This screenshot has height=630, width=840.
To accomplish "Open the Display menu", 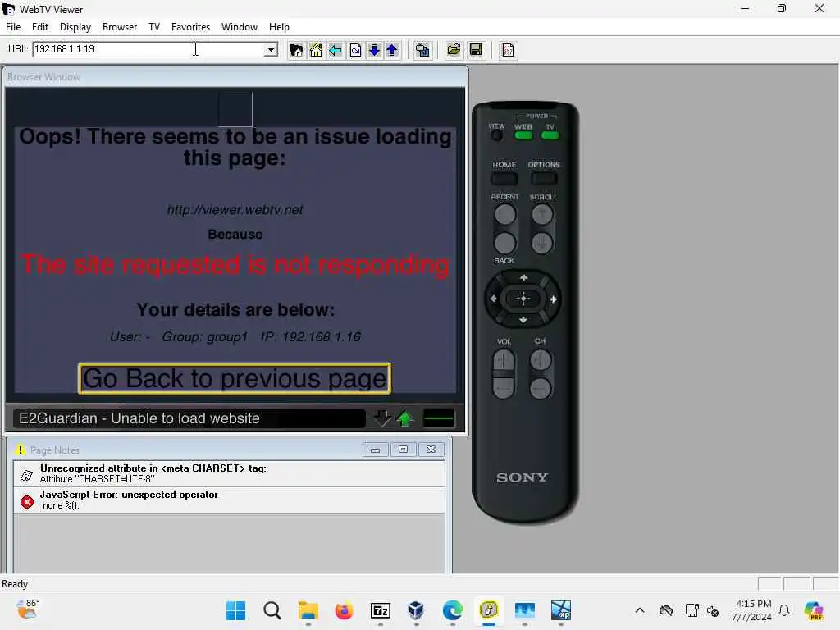I will pyautogui.click(x=75, y=27).
